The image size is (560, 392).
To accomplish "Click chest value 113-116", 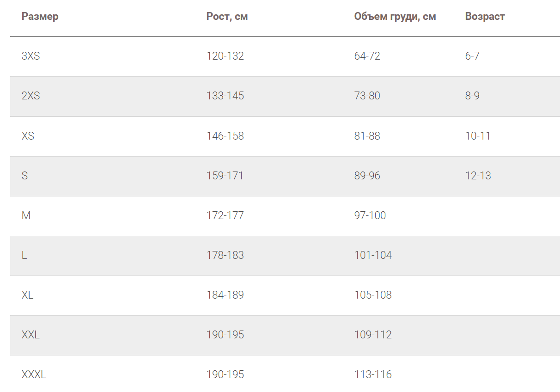I will pos(373,374).
